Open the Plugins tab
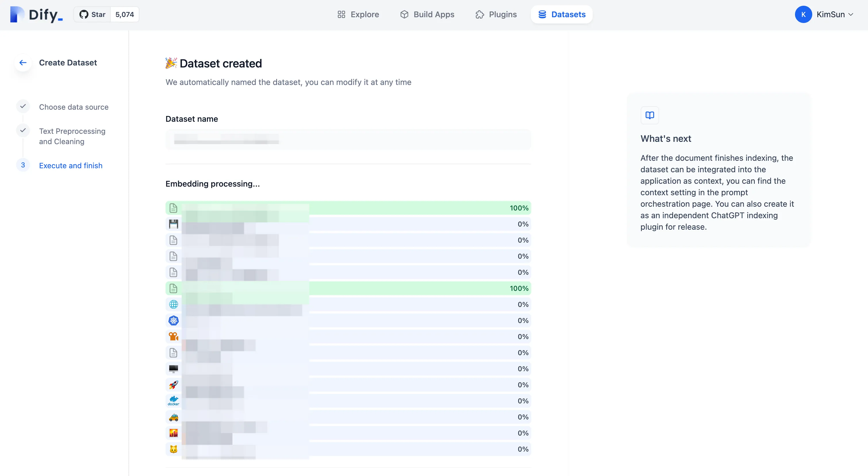Screen dimensions: 868x476 (496, 14)
